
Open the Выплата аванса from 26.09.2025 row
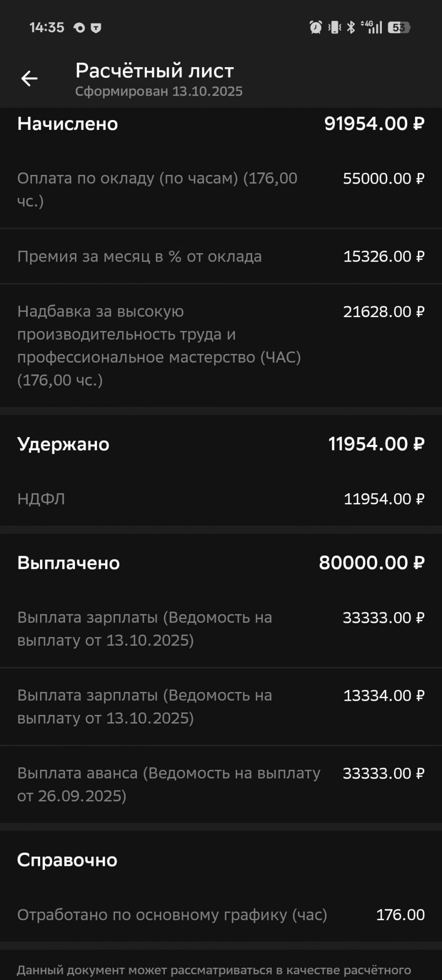tap(220, 784)
